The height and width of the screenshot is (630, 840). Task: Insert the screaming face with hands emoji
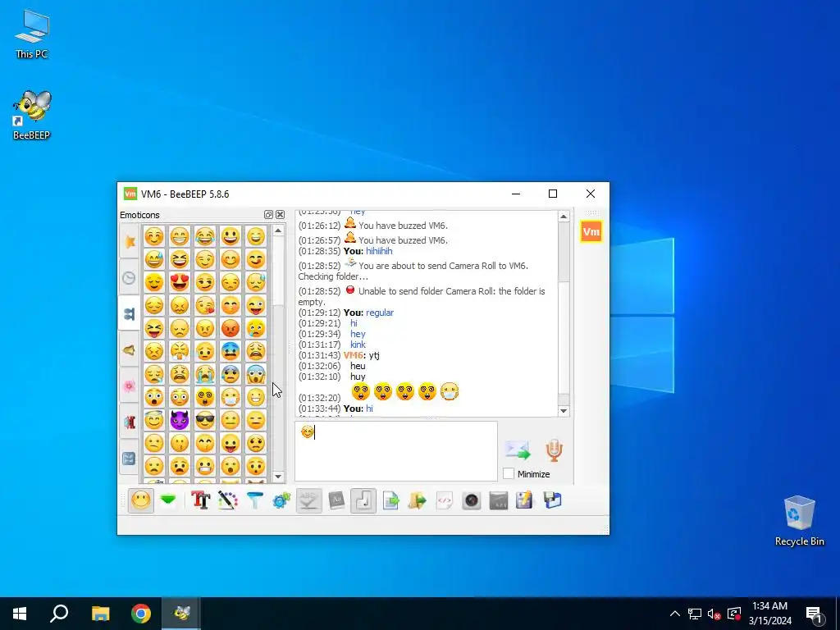[x=256, y=374]
